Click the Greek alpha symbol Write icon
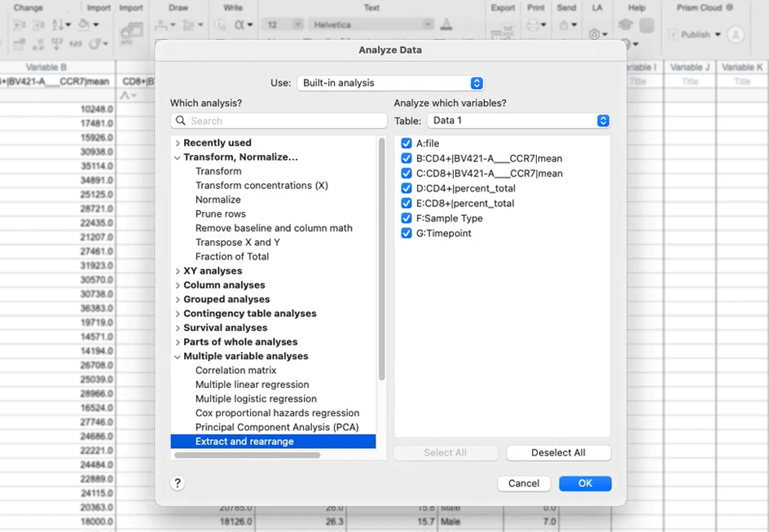769x532 pixels. pos(240,25)
